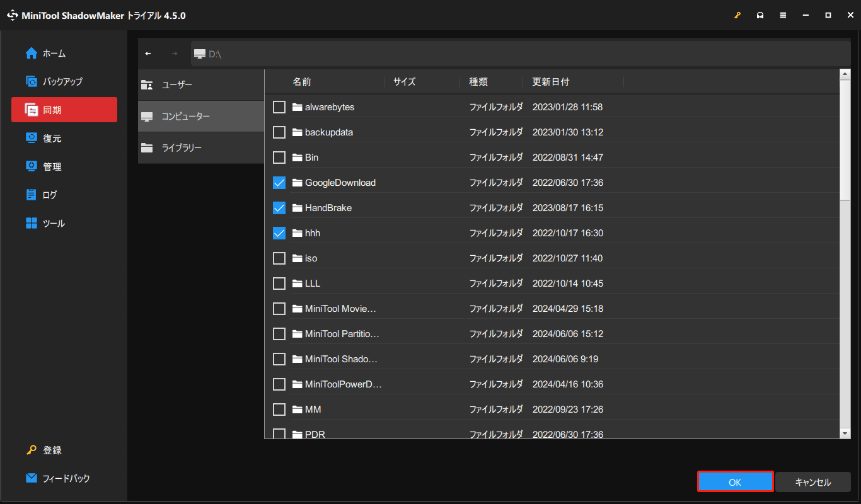Click the folder icon of HandBrake

[298, 208]
